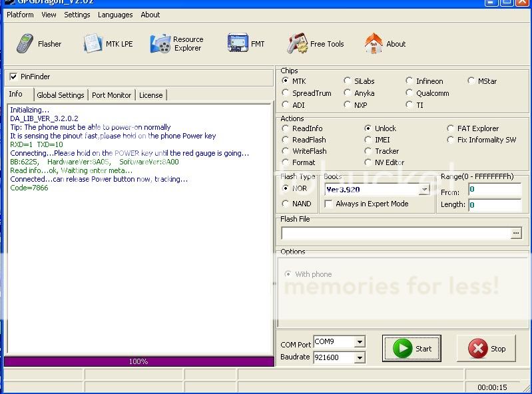Click the Flash File path field
Screen dimensions: 532x394
tap(396, 234)
